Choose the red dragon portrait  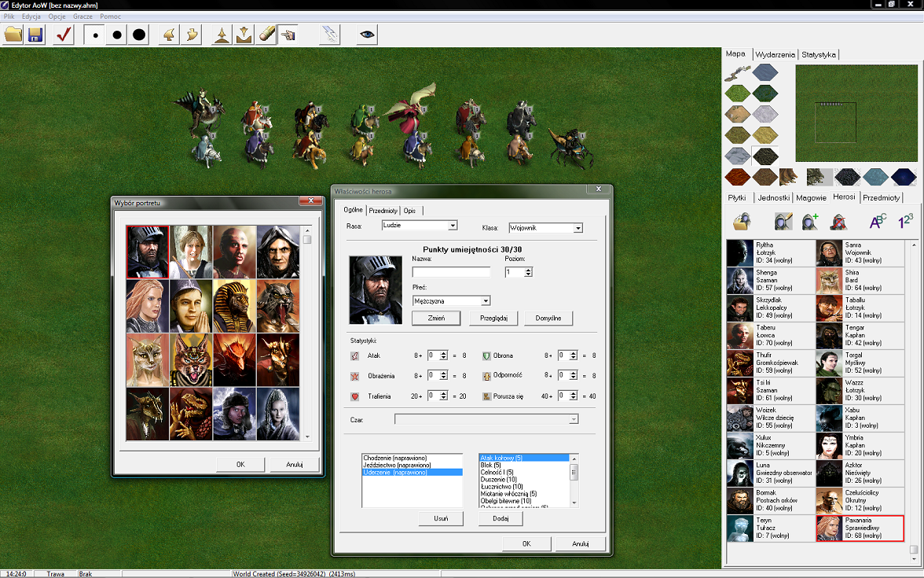(234, 360)
